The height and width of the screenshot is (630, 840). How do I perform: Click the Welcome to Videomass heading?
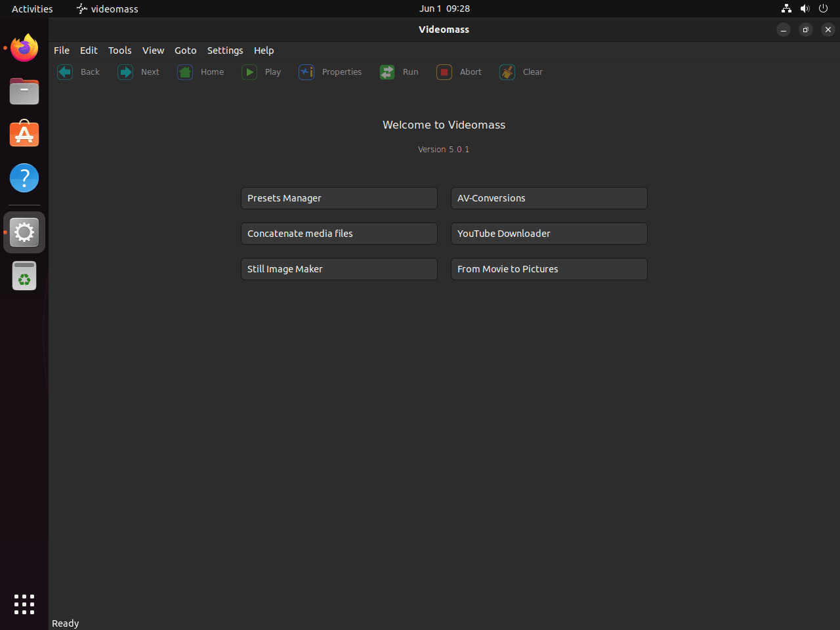tap(444, 125)
